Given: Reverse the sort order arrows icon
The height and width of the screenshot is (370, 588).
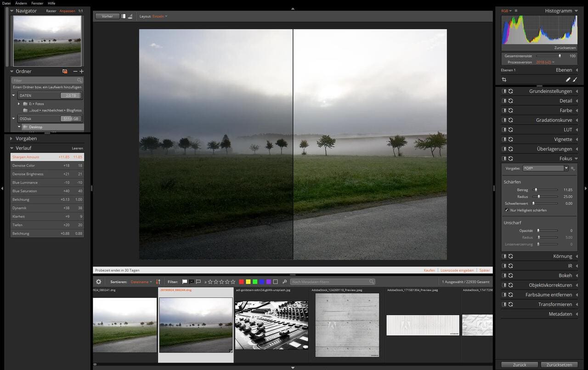Looking at the screenshot, I should click(x=158, y=282).
